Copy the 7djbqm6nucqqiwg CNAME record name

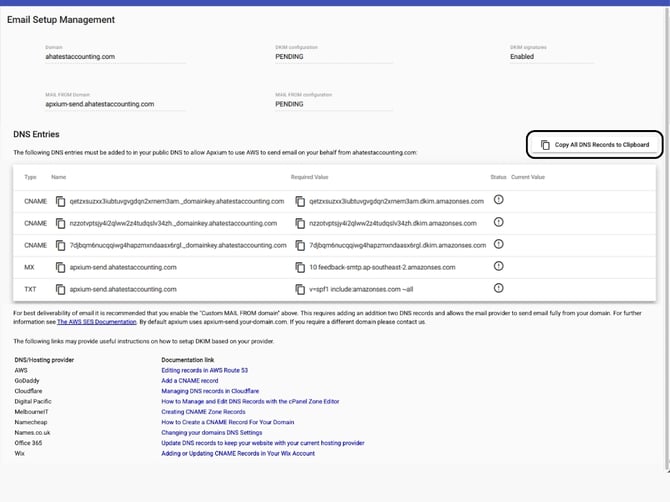coord(61,245)
